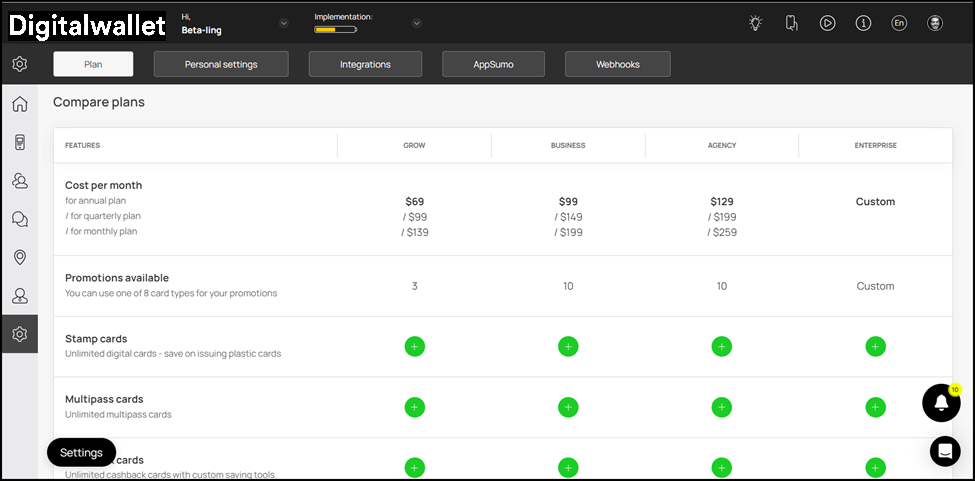The image size is (975, 481).
Task: Click the info circle icon in header
Action: [x=863, y=23]
